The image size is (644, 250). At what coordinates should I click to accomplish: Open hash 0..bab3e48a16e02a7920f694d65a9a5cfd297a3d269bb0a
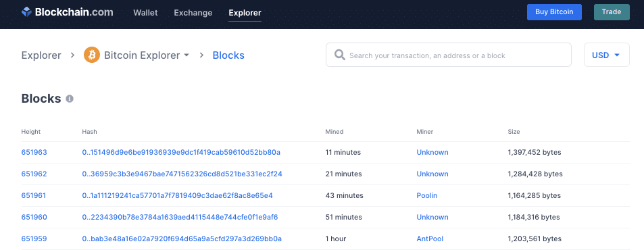[182, 239]
